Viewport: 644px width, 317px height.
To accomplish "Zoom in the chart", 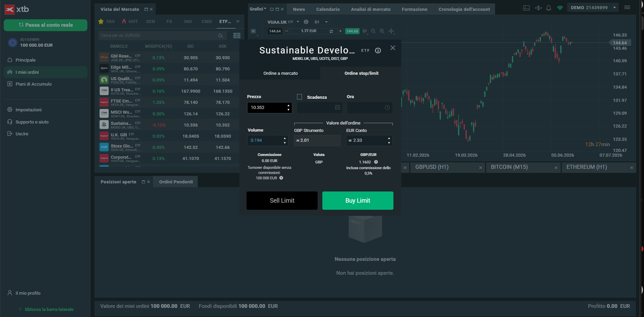I will tap(382, 31).
